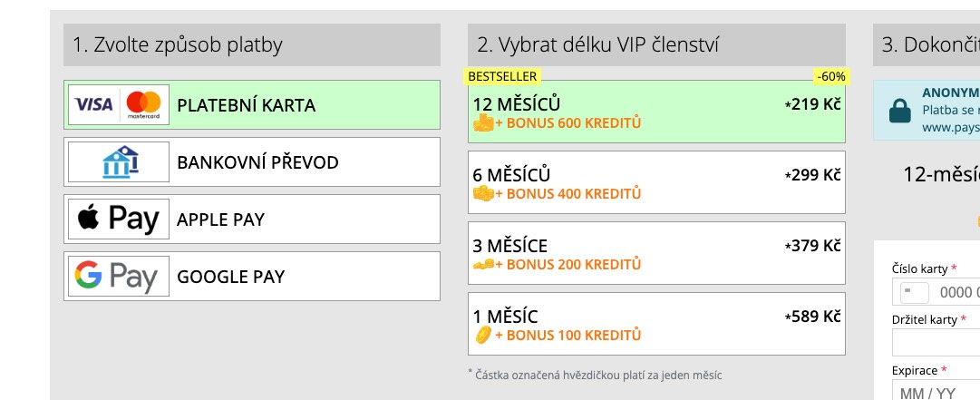Click the Číslo karty input field
This screenshot has width=980, height=400.
click(x=956, y=292)
